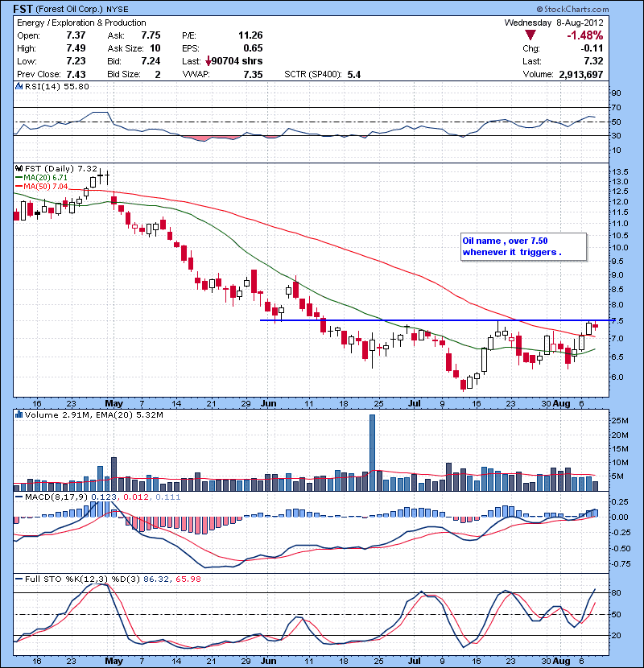Click the Bid Size value 2

(x=158, y=75)
